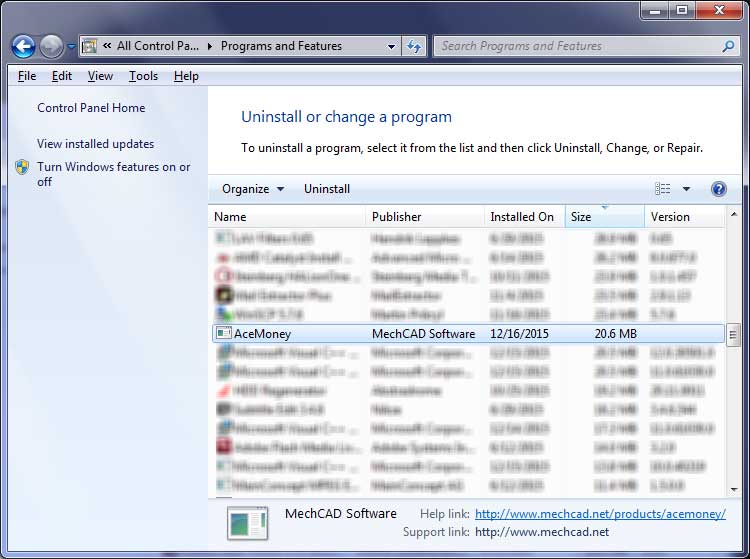Viewport: 750px width, 559px height.
Task: Sort by the Installed On column
Action: click(x=525, y=217)
